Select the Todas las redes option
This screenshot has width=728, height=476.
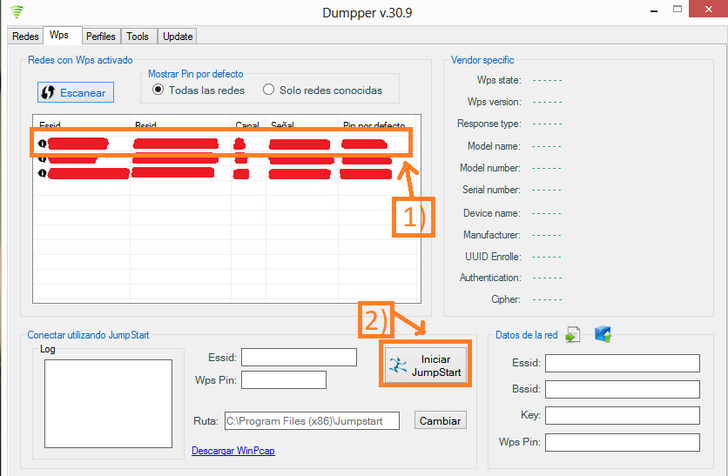(x=158, y=90)
